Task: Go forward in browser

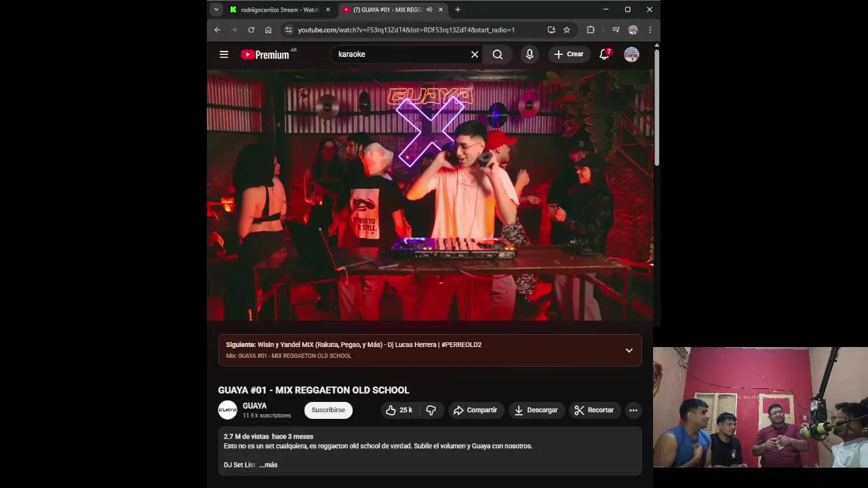Action: (x=234, y=30)
